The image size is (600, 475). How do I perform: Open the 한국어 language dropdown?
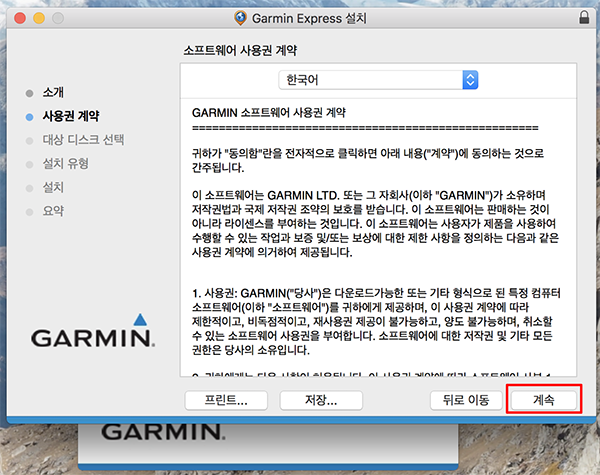point(378,80)
